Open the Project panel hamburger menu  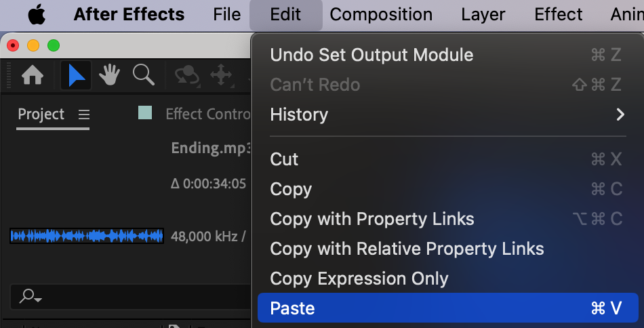(84, 115)
